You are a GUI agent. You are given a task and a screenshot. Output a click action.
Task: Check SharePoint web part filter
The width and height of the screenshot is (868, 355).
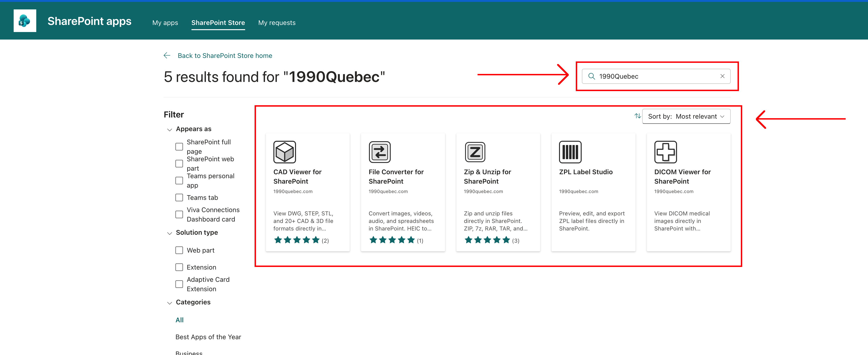pyautogui.click(x=179, y=164)
